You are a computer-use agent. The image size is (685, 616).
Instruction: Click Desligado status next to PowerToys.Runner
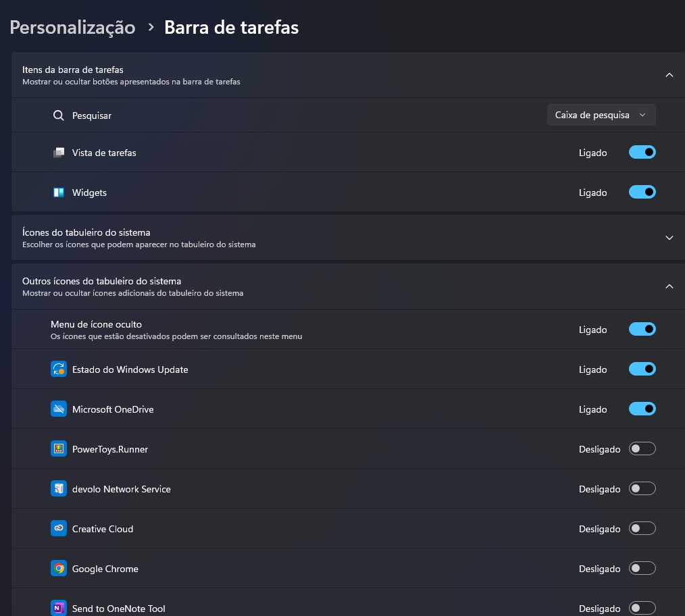coord(599,449)
